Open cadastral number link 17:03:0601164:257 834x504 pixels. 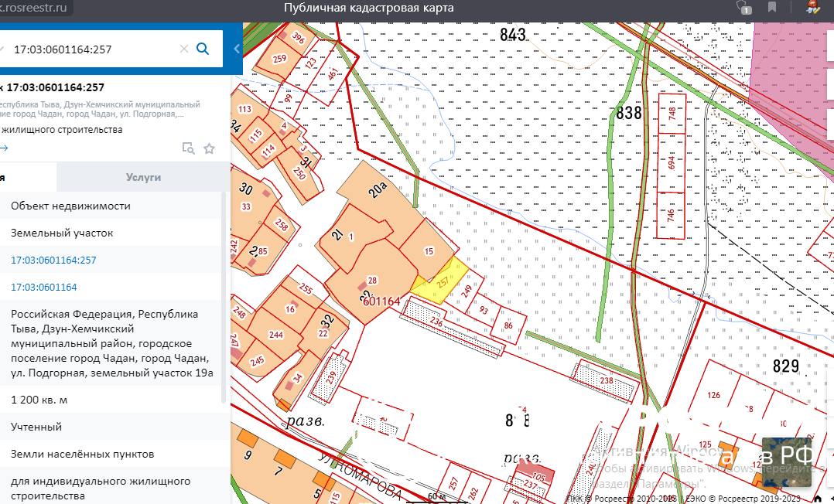[x=53, y=261]
